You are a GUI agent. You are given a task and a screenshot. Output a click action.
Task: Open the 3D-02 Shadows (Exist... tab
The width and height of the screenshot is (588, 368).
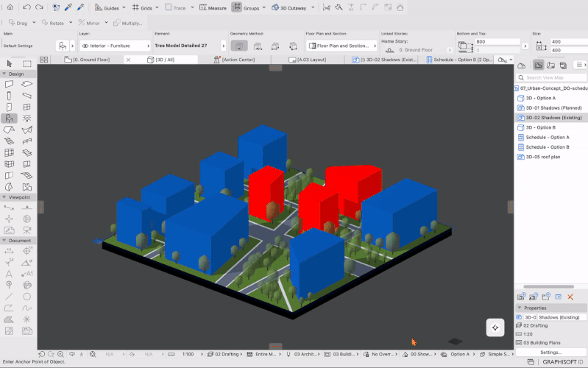tap(384, 60)
